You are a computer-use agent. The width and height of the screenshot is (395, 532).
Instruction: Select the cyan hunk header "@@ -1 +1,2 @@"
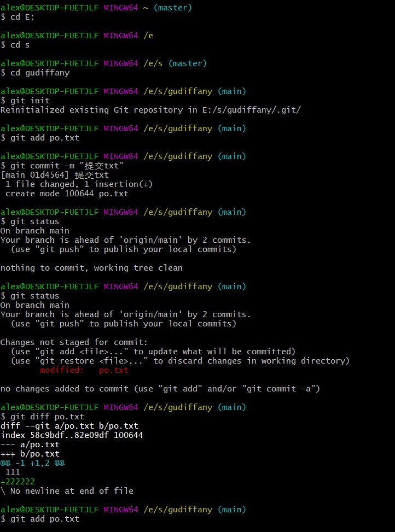click(x=32, y=463)
